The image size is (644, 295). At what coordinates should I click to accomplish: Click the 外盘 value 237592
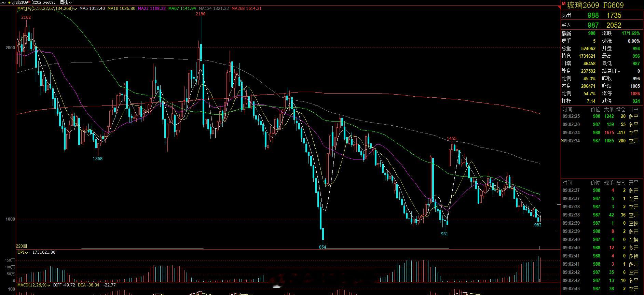pos(588,71)
